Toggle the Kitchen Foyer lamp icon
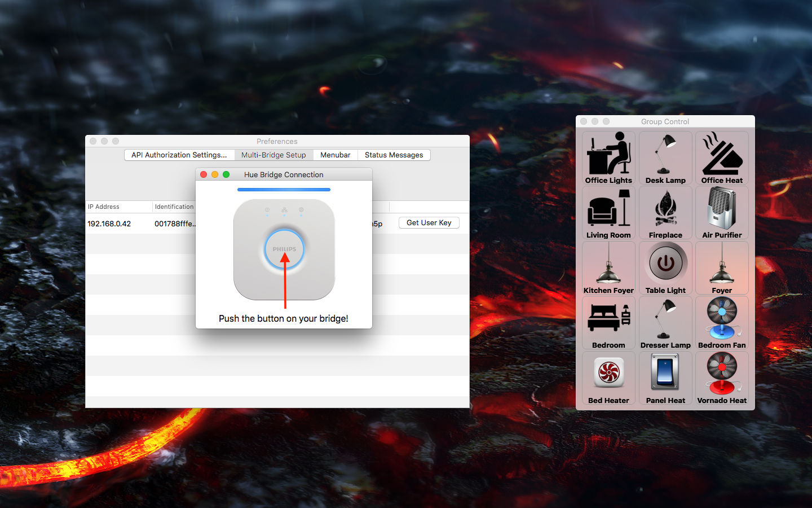Image resolution: width=812 pixels, height=508 pixels. 608,268
